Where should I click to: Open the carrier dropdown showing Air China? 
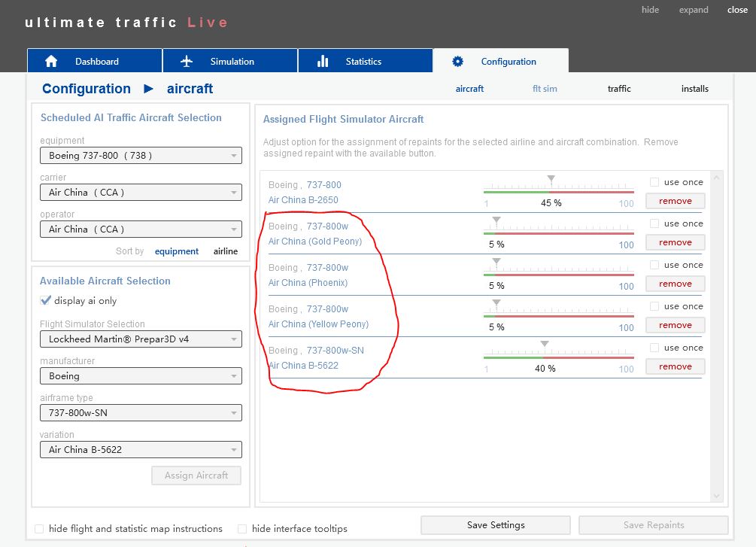(141, 193)
